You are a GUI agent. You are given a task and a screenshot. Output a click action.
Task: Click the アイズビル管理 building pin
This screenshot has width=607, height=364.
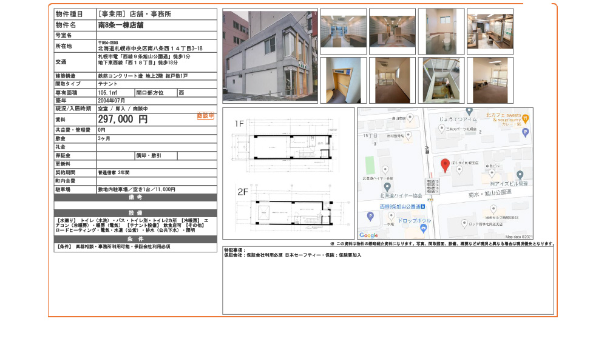click(520, 174)
